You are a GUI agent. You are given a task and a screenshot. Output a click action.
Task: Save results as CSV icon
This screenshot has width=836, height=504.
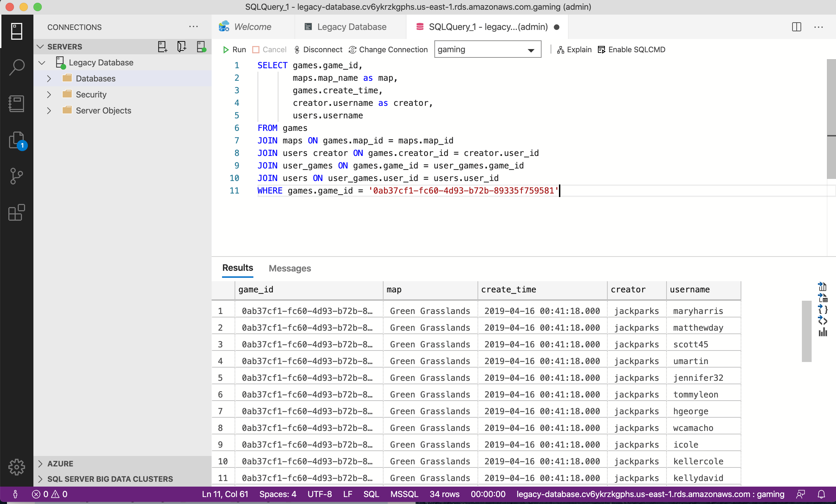point(822,286)
